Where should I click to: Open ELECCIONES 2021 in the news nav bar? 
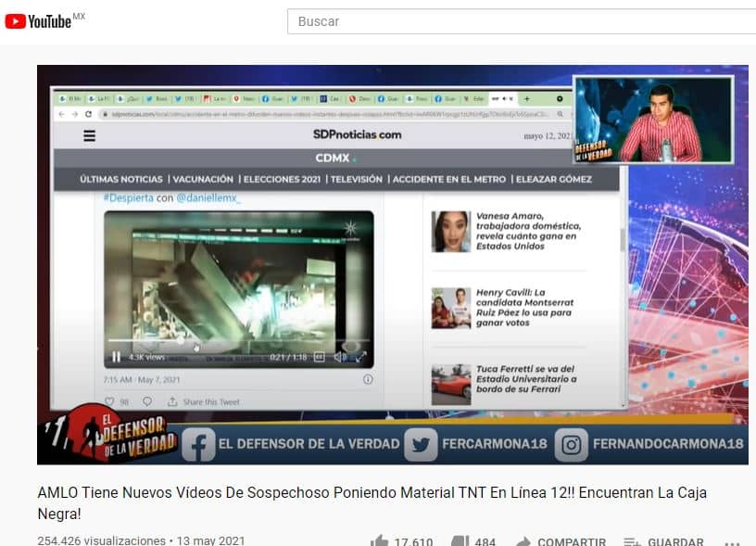[x=282, y=180]
